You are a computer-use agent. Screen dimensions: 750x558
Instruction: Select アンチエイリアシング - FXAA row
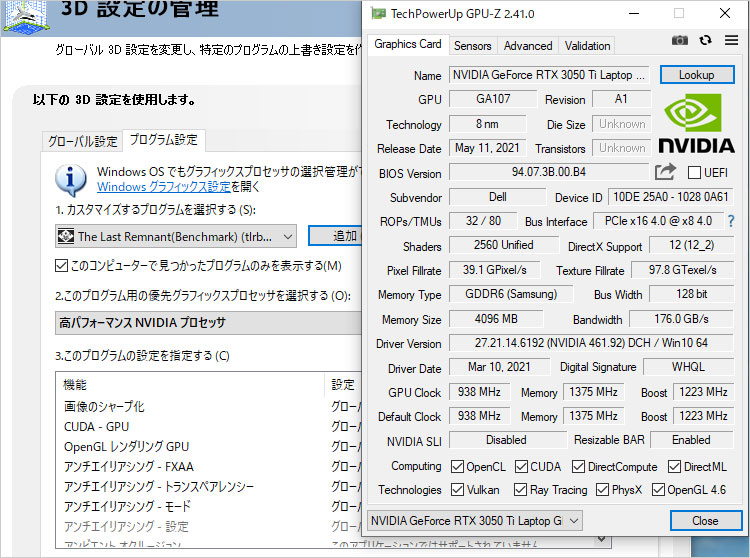click(x=208, y=467)
